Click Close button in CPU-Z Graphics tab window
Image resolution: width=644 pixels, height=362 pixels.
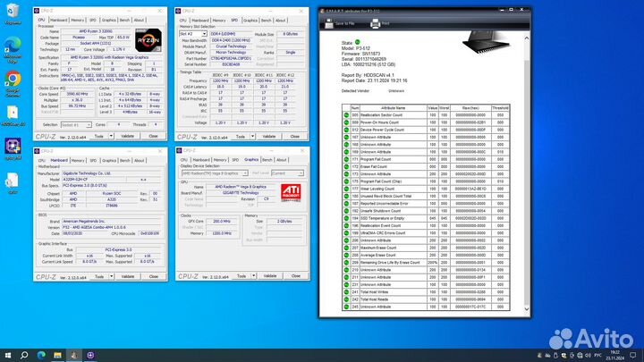pos(296,276)
